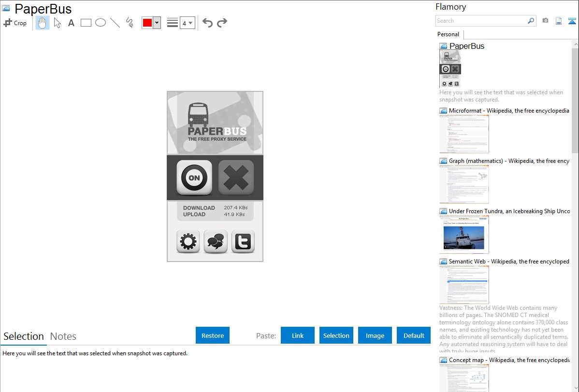Click the camera capture icon
The height and width of the screenshot is (392, 579).
point(545,21)
